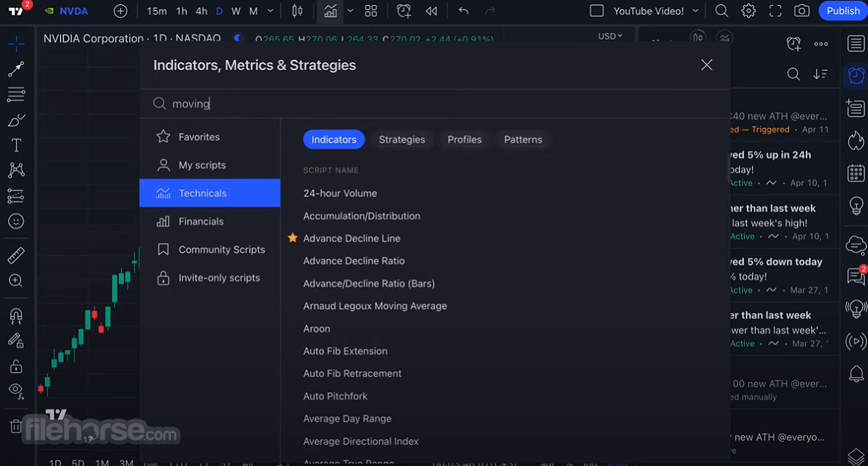
Task: Open Favorites in the dialog sidebar
Action: pyautogui.click(x=210, y=137)
